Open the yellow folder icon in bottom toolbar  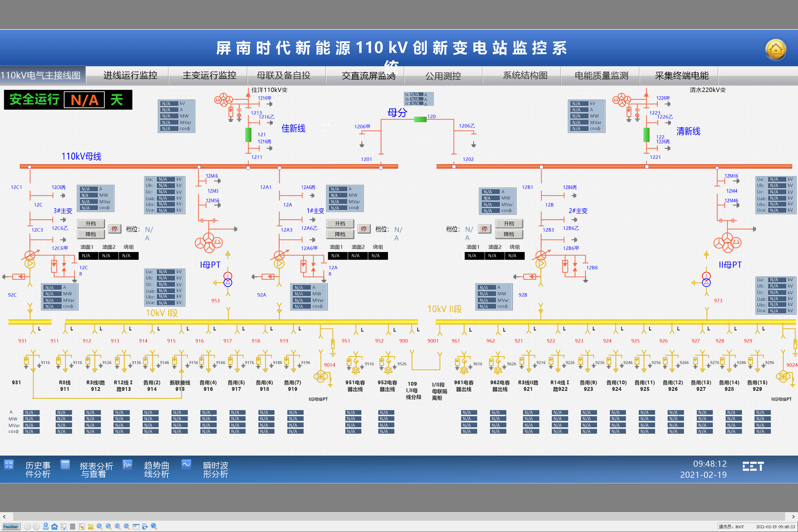[x=91, y=526]
